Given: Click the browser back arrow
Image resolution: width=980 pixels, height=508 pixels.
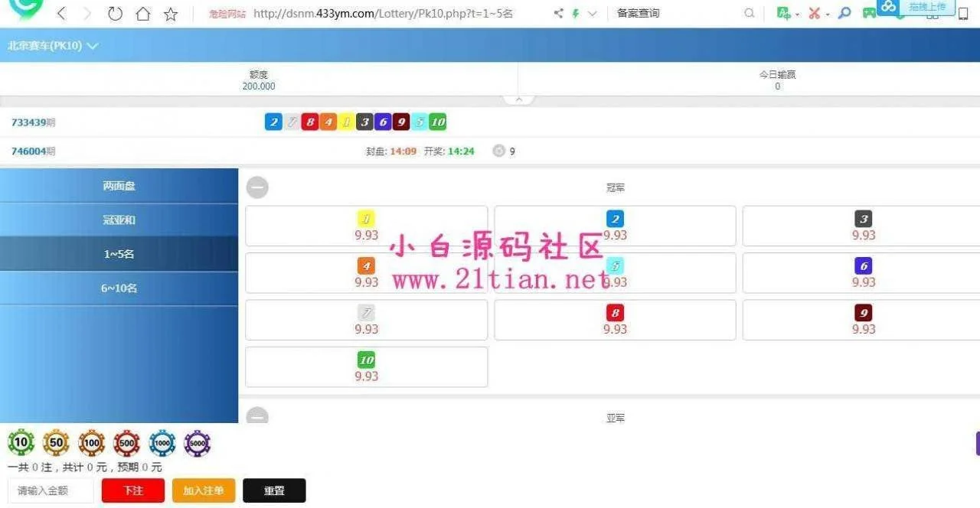Looking at the screenshot, I should pyautogui.click(x=62, y=14).
